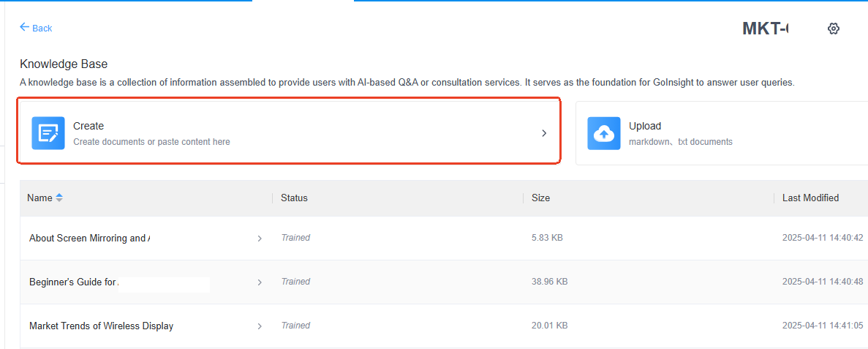Click the blue Create document icon
This screenshot has height=349, width=868.
pos(48,133)
